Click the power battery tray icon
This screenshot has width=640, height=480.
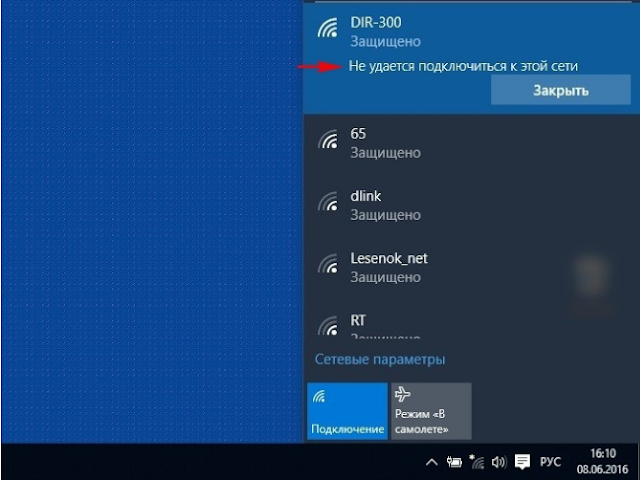pyautogui.click(x=454, y=462)
